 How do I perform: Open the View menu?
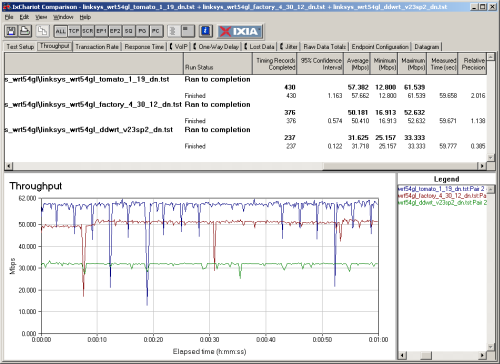pyautogui.click(x=41, y=17)
